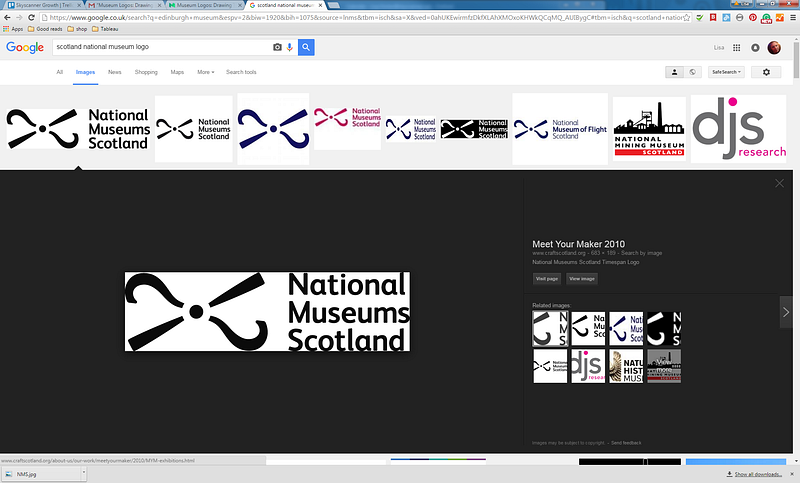Switch to the third Museum Logos Drawing tab
The image size is (800, 483).
[205, 5]
